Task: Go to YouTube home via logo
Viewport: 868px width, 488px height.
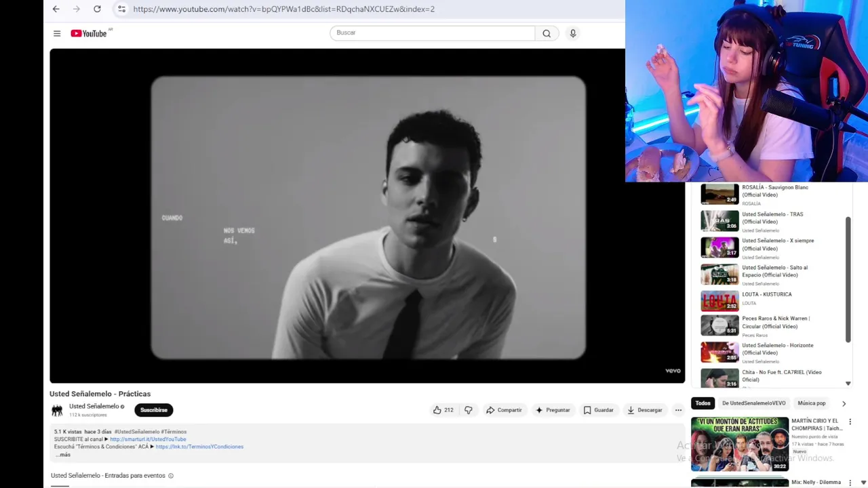Action: [89, 33]
